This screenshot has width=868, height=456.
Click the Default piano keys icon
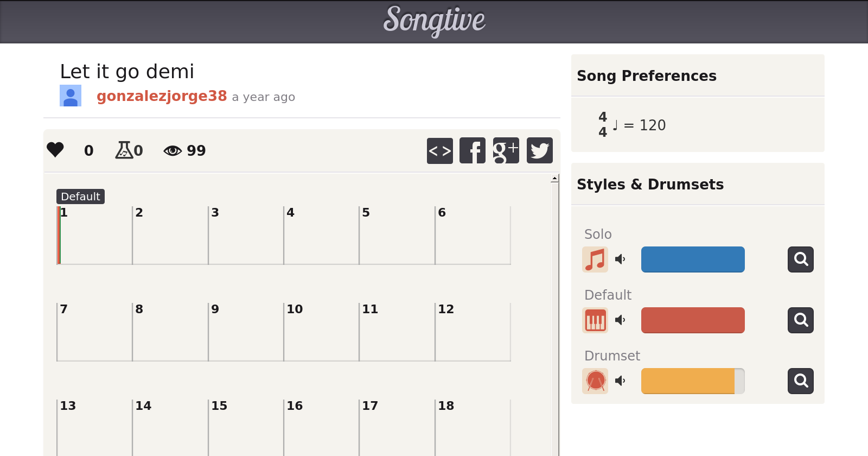point(595,320)
